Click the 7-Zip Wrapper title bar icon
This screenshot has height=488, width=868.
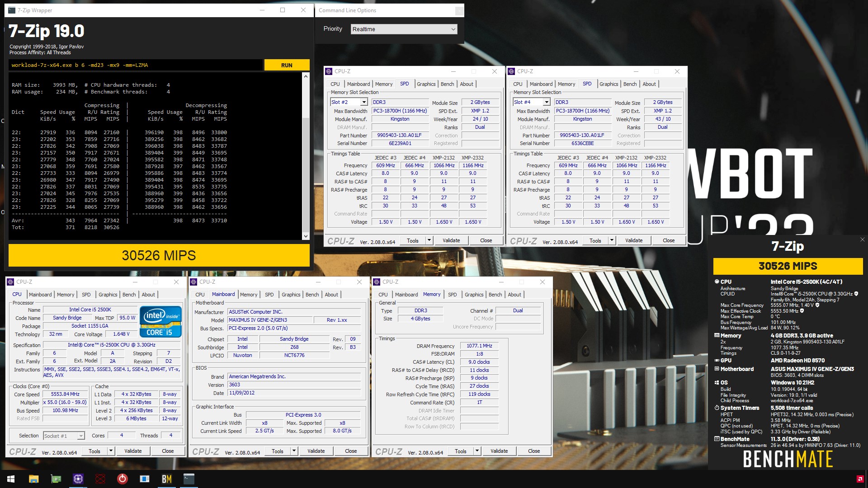[x=12, y=10]
